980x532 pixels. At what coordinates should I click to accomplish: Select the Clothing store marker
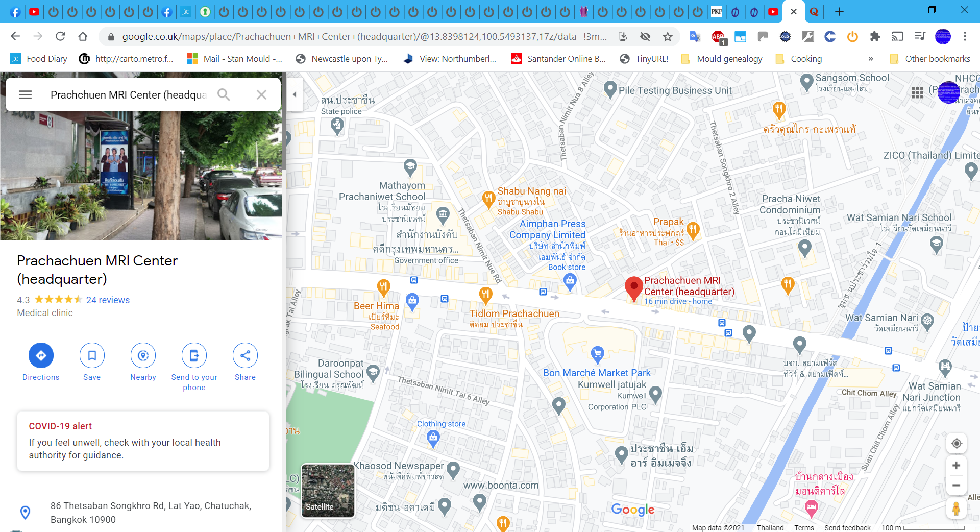[433, 439]
